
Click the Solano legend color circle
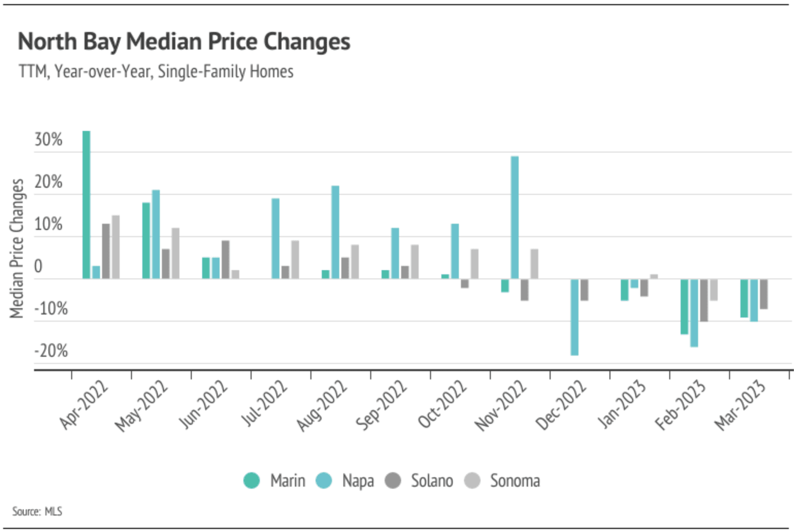pyautogui.click(x=393, y=480)
